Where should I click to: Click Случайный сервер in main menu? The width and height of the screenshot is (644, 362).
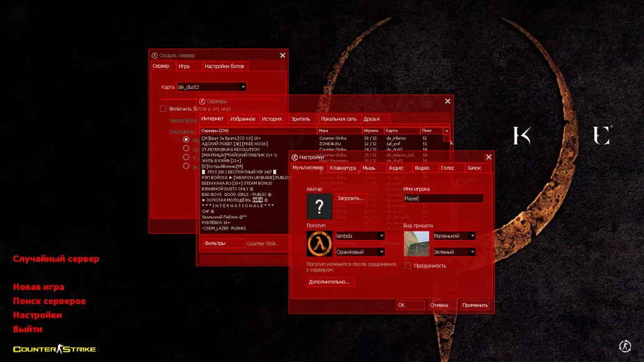(x=56, y=259)
